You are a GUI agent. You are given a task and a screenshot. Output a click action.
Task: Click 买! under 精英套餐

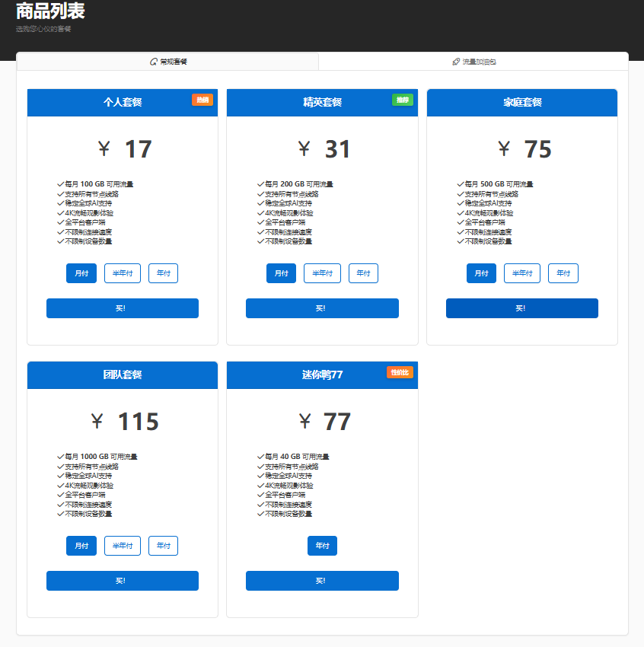pyautogui.click(x=322, y=308)
